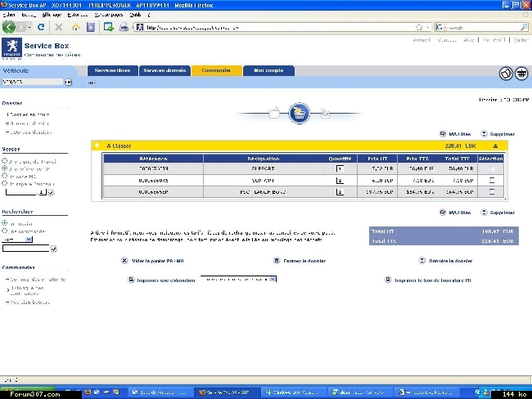The height and width of the screenshot is (399, 532).
Task: Click the Détruire le dossier icon
Action: click(422, 261)
